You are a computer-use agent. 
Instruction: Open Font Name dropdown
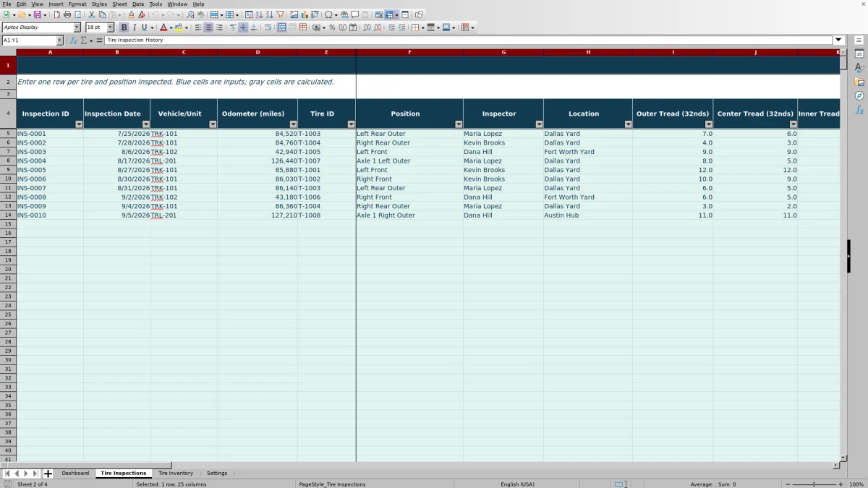(77, 27)
